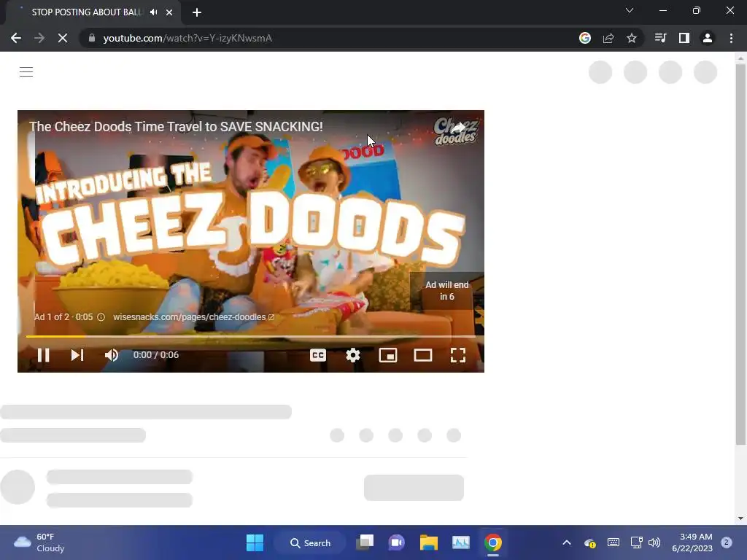Open the Chrome profile menu

click(708, 38)
